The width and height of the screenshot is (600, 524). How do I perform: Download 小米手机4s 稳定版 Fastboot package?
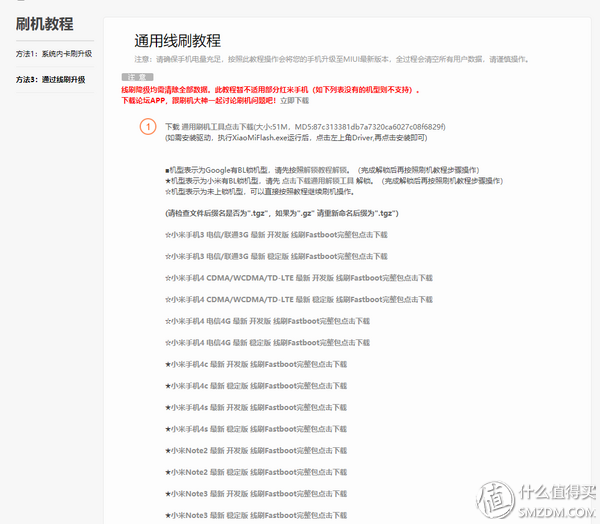256,429
